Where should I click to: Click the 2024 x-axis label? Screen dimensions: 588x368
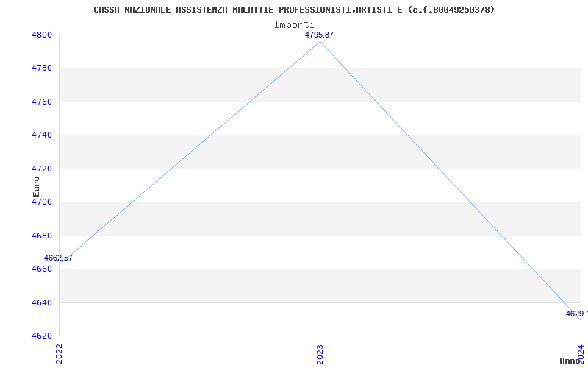click(x=581, y=354)
